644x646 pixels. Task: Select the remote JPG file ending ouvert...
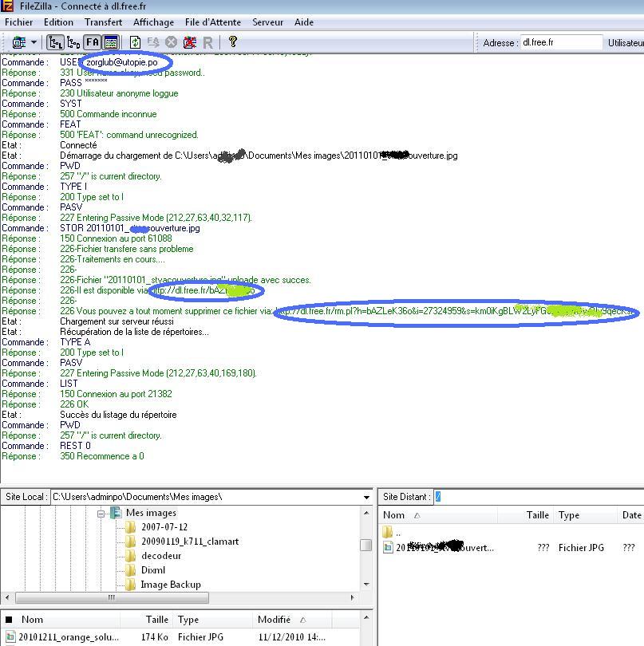coord(444,548)
